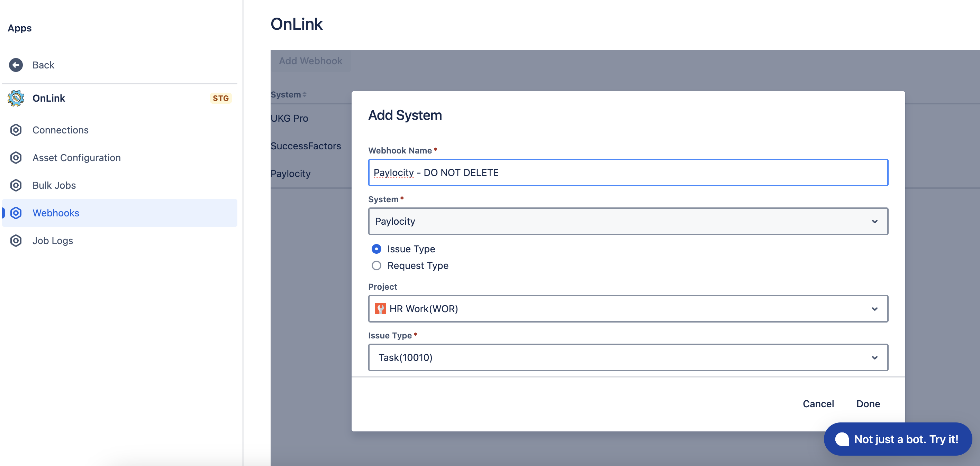Click the Connections hexagon icon
Screen dimensions: 980x466
(16, 130)
